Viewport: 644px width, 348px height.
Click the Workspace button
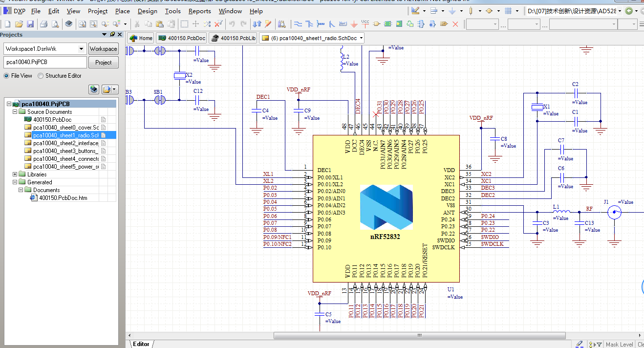(x=103, y=49)
